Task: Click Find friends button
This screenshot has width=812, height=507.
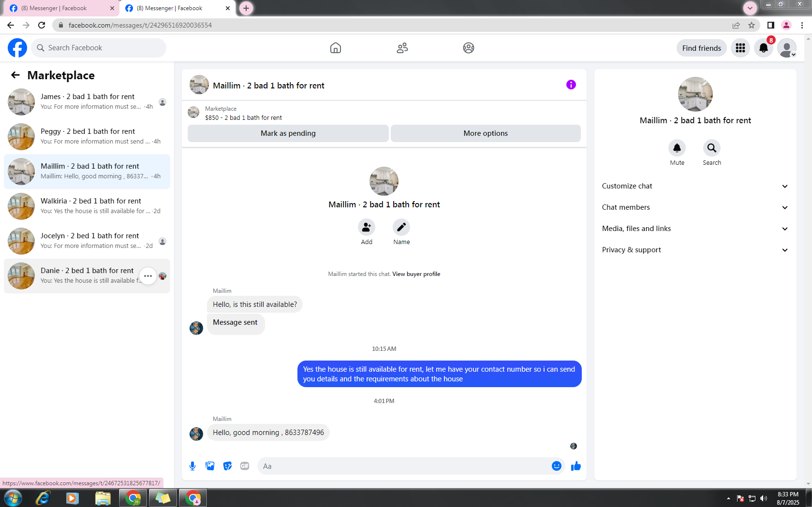Action: point(702,48)
